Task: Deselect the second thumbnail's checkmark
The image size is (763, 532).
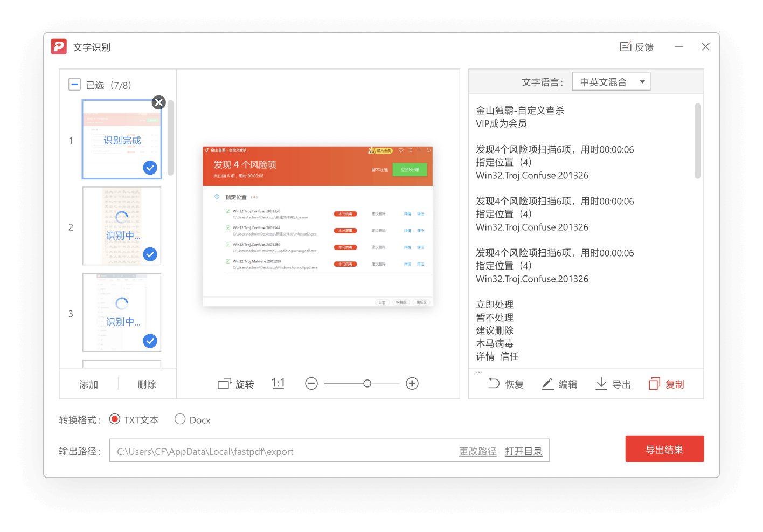Action: click(x=150, y=254)
